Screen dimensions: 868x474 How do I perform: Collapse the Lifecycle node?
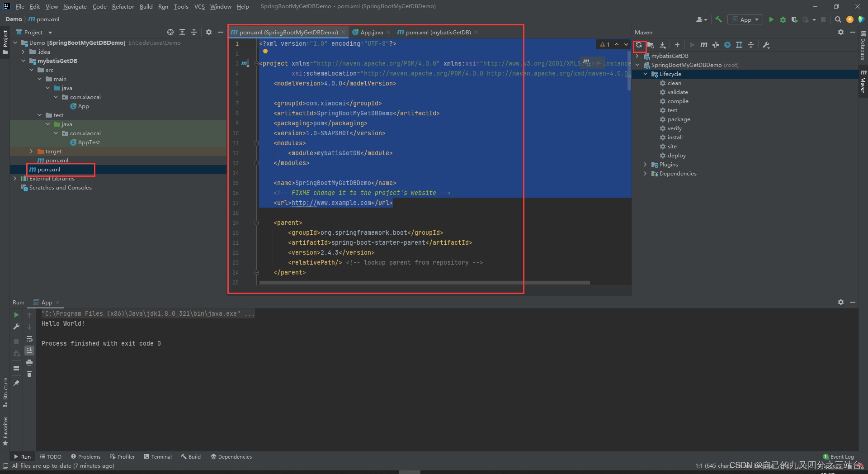point(645,74)
